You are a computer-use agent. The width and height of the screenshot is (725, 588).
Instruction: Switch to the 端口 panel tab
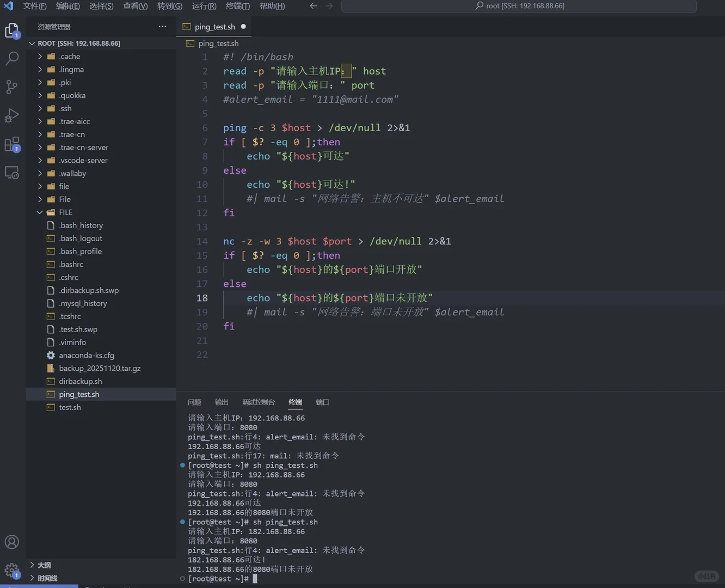(x=323, y=402)
